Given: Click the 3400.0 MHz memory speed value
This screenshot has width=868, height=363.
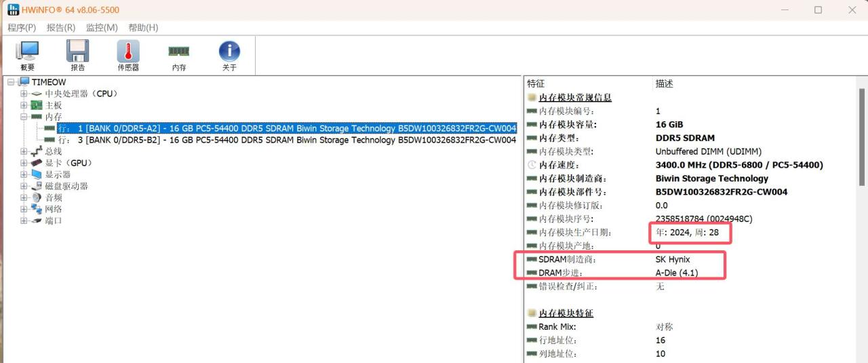Looking at the screenshot, I should point(739,165).
